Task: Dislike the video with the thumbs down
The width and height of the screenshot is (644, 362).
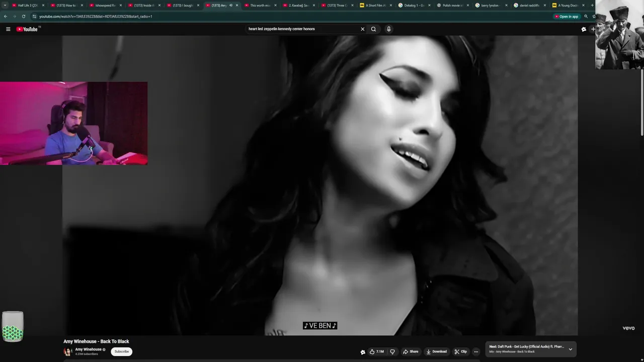Action: click(x=392, y=351)
